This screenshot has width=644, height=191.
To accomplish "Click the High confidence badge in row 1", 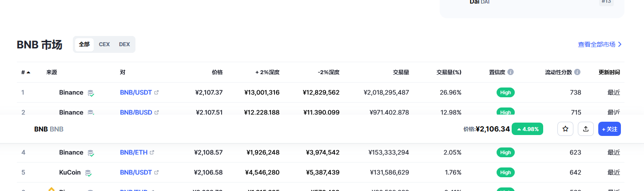I will 505,92.
